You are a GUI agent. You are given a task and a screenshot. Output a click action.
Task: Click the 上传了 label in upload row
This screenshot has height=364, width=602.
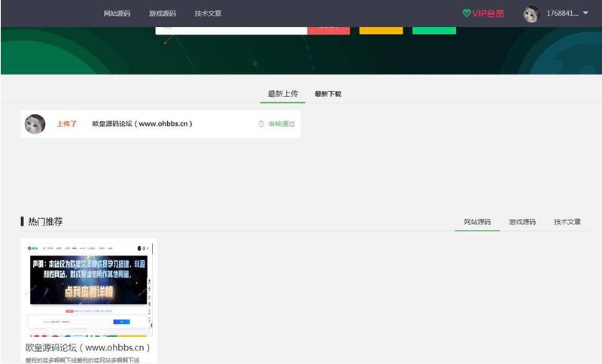pyautogui.click(x=67, y=124)
